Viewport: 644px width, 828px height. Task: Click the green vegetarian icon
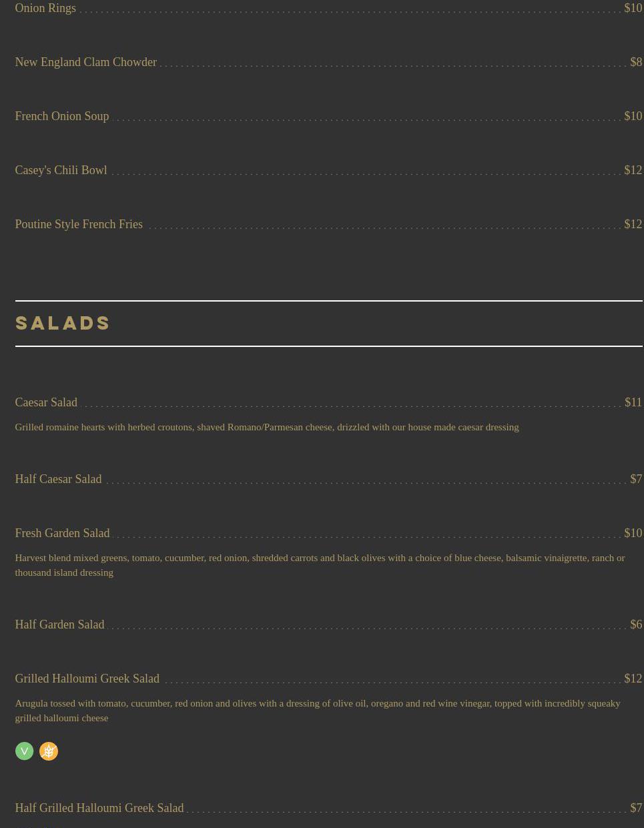coord(24,751)
